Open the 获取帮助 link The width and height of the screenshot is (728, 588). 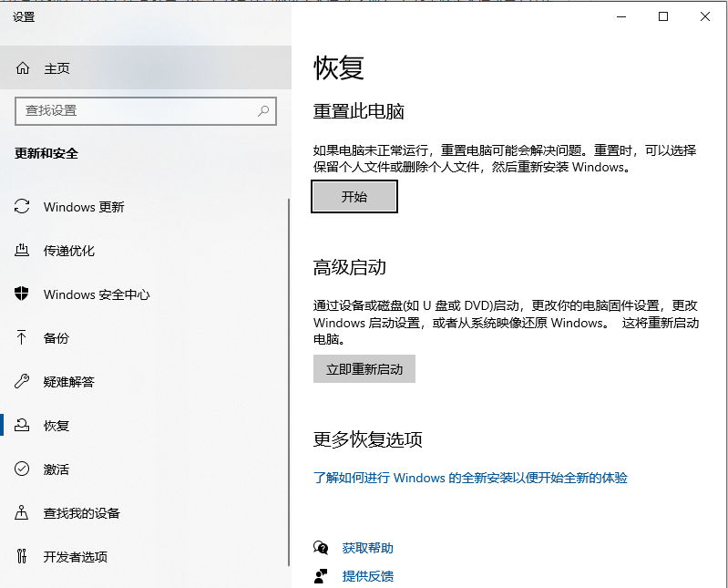[368, 548]
